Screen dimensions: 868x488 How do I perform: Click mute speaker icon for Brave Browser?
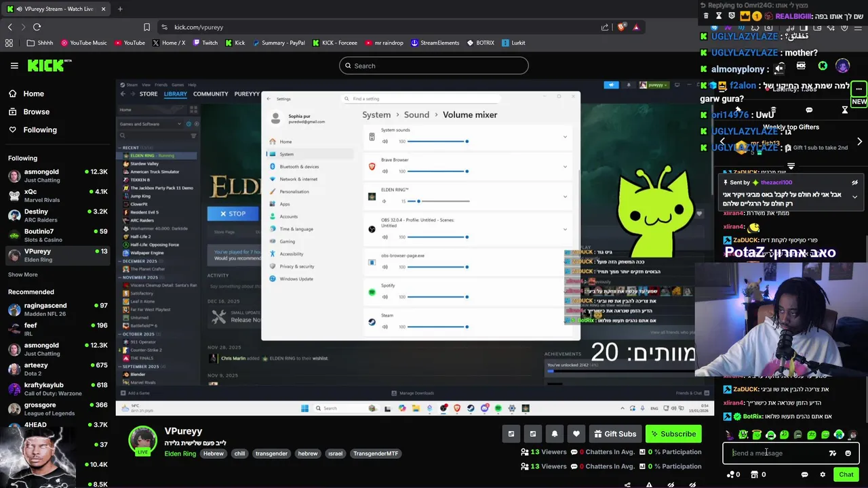coord(385,171)
